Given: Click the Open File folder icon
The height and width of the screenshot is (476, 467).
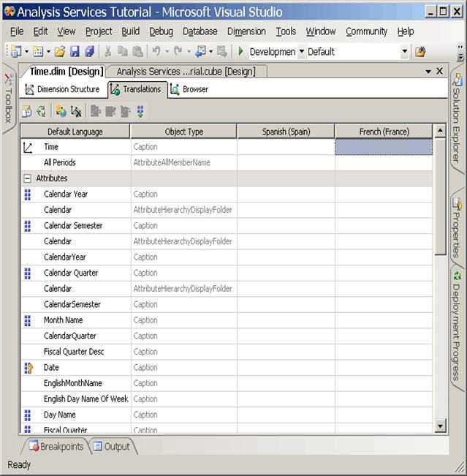Looking at the screenshot, I should pos(60,52).
